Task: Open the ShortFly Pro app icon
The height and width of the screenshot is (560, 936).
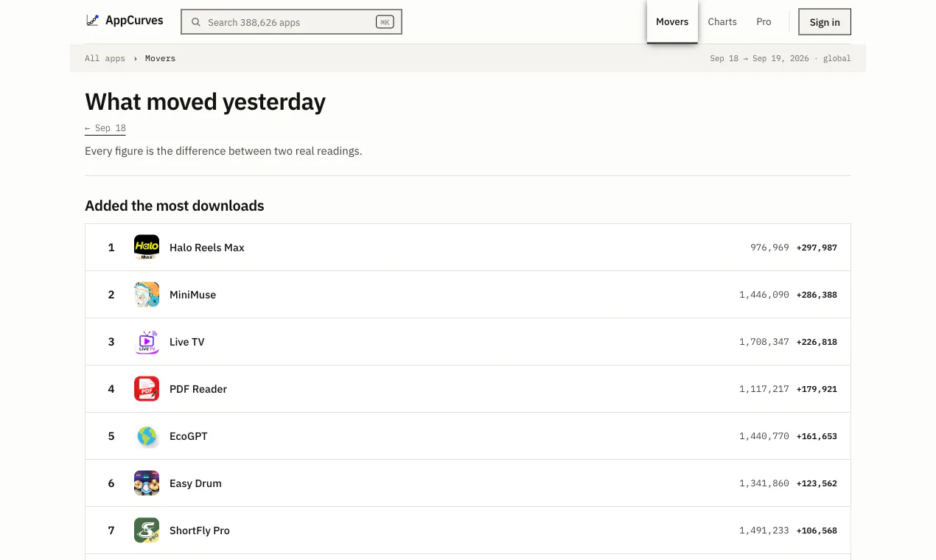Action: pyautogui.click(x=147, y=531)
